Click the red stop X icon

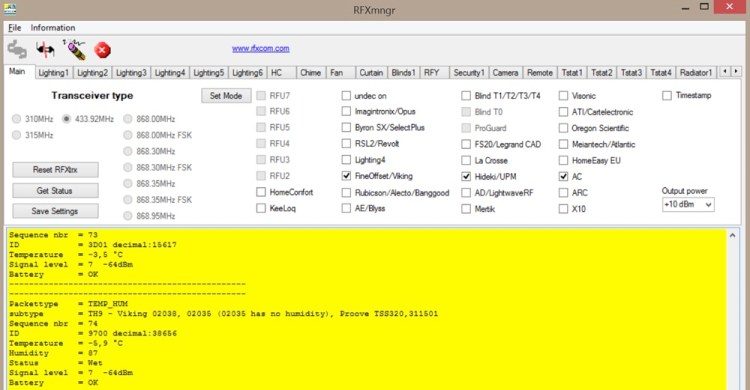coord(102,50)
